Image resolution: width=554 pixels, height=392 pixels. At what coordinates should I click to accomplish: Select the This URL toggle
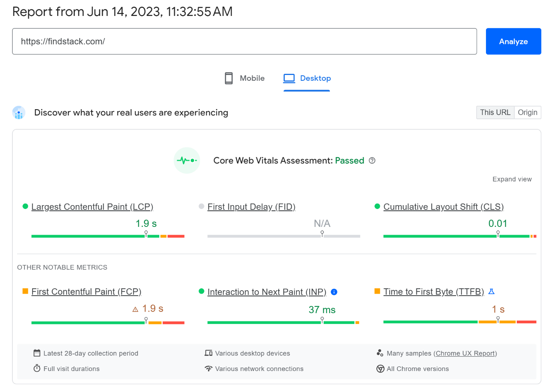(495, 112)
